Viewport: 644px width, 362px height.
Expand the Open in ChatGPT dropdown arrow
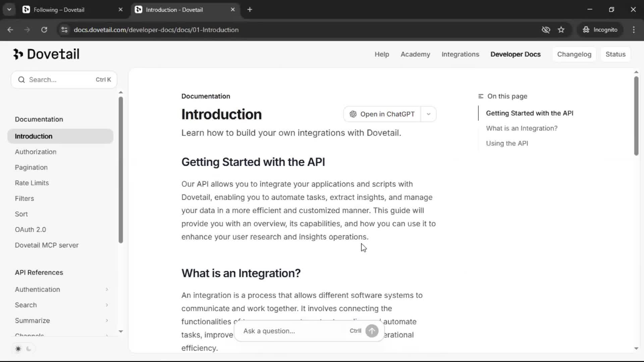pyautogui.click(x=428, y=114)
